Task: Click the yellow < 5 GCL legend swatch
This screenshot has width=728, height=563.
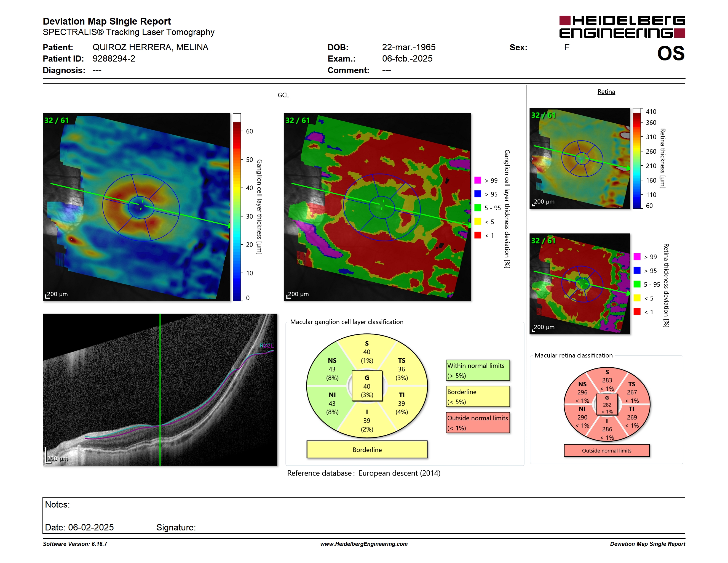Action: [478, 221]
